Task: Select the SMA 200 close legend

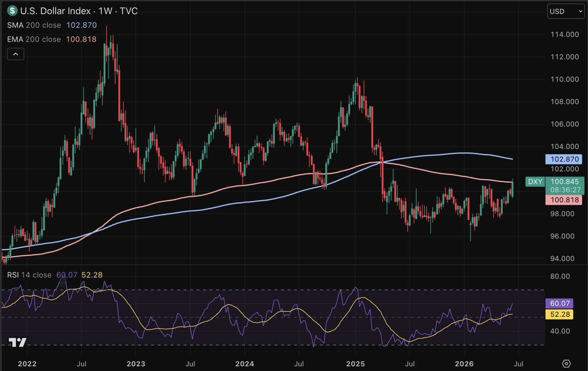Action: click(34, 25)
